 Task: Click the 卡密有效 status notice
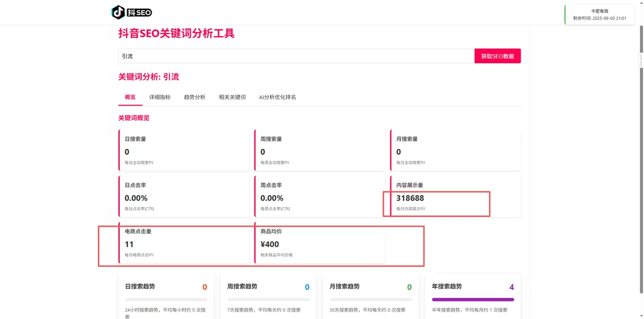(x=600, y=15)
